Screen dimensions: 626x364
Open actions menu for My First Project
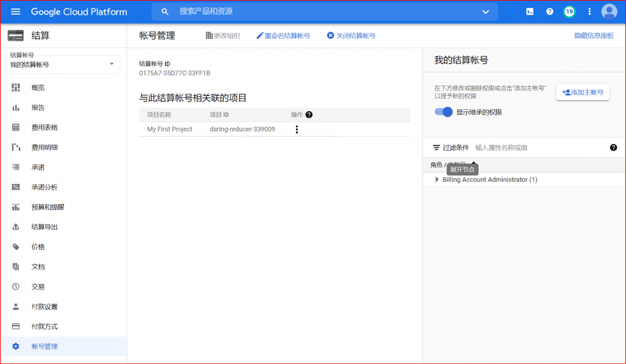click(x=296, y=129)
